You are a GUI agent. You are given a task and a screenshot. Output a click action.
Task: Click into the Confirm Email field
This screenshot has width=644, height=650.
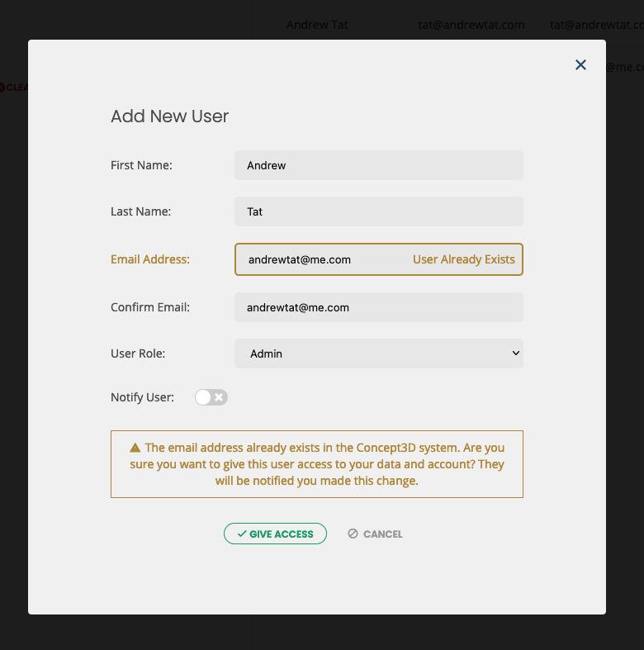[x=379, y=307]
